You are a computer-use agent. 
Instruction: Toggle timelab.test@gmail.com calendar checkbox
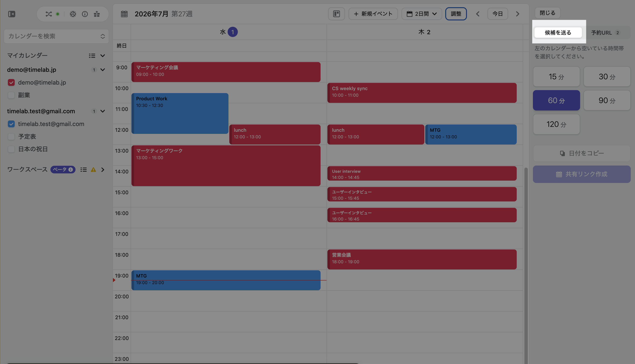(11, 124)
